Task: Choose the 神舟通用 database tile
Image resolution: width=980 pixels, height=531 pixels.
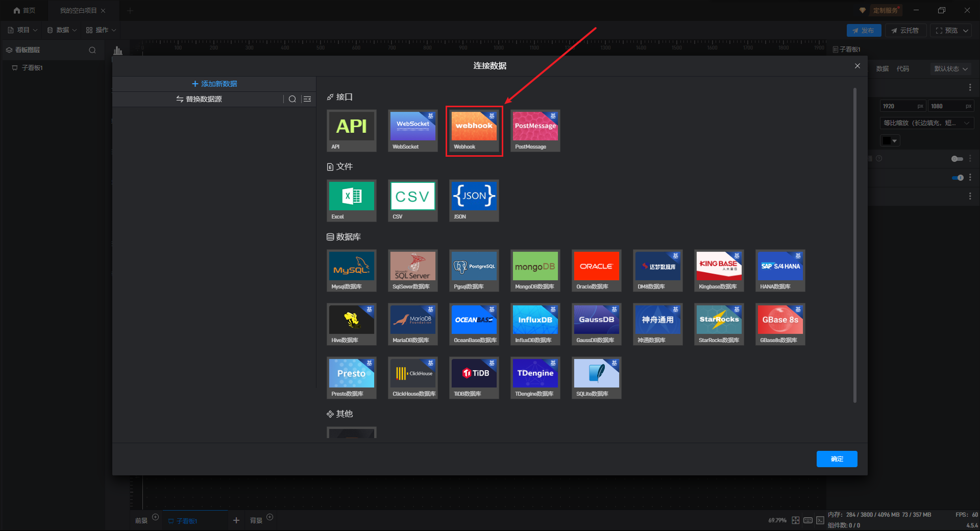Action: [658, 324]
